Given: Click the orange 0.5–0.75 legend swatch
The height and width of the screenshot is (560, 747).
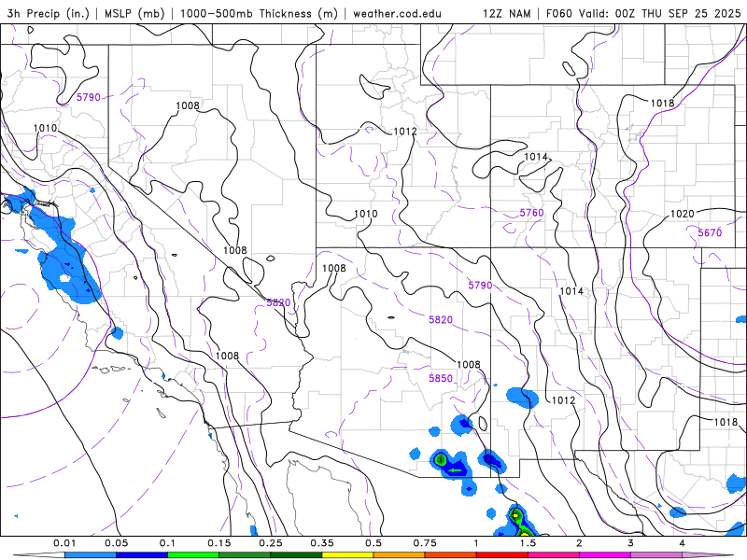Looking at the screenshot, I should (x=400, y=555).
